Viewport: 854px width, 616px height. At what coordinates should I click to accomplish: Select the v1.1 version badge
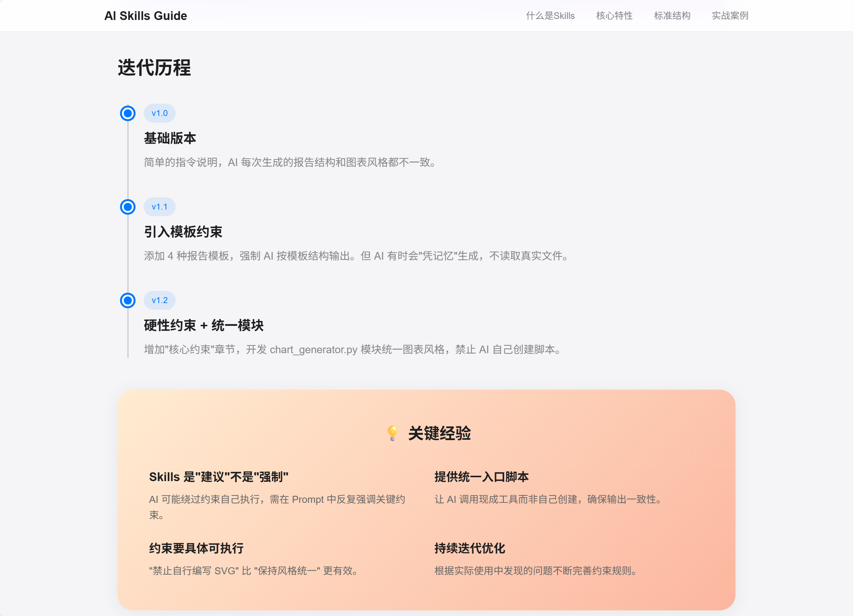point(160,207)
